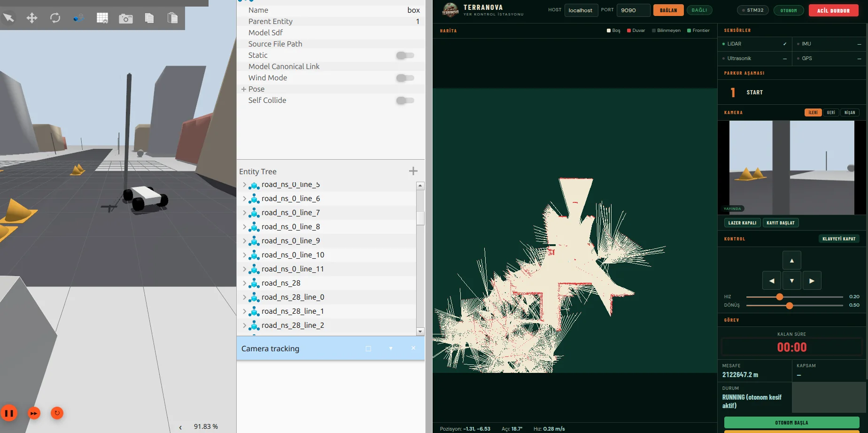Toggle the Self Collide switch

[405, 101]
